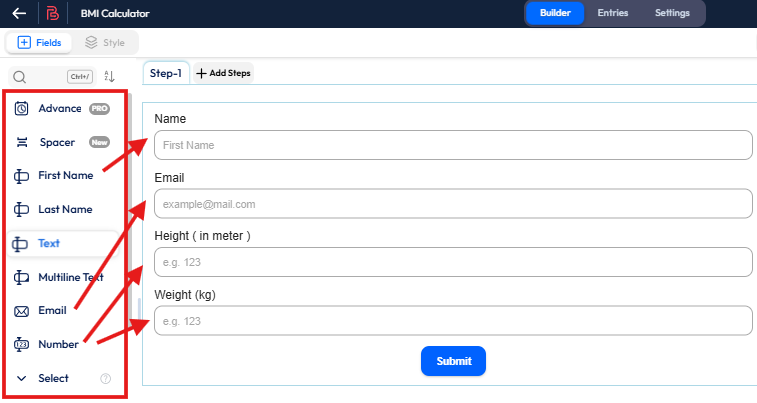Screen dimensions: 757x403
Task: Open the Settings tab
Action: [x=672, y=13]
